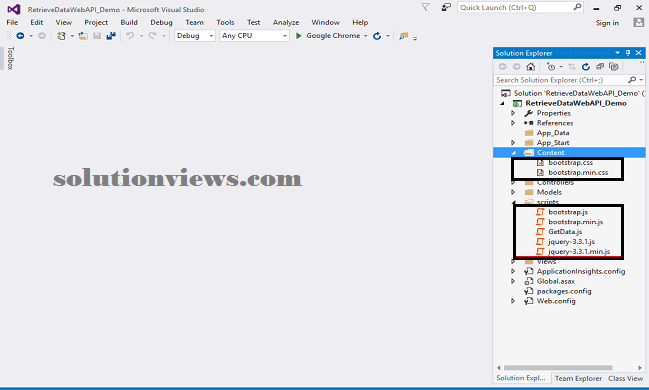Viewport: 649px width, 390px height.
Task: Open the New Project dropdown arrow
Action: coord(72,36)
